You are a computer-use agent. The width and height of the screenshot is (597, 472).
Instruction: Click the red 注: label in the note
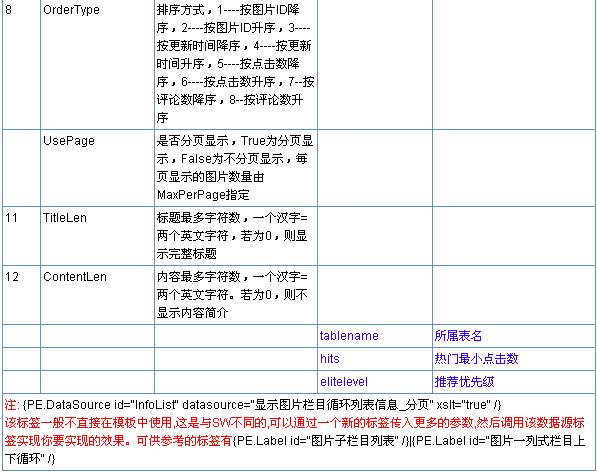click(12, 405)
